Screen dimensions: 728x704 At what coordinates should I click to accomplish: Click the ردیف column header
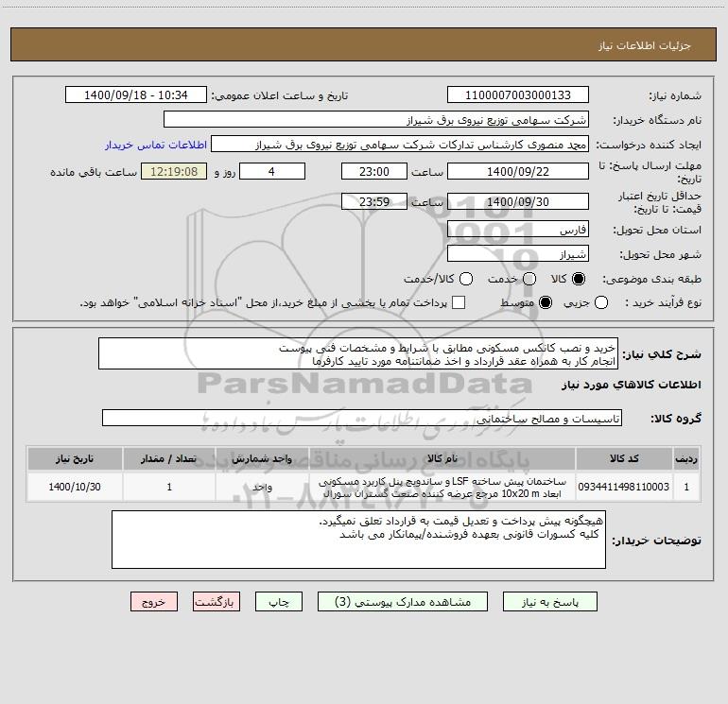coord(686,458)
